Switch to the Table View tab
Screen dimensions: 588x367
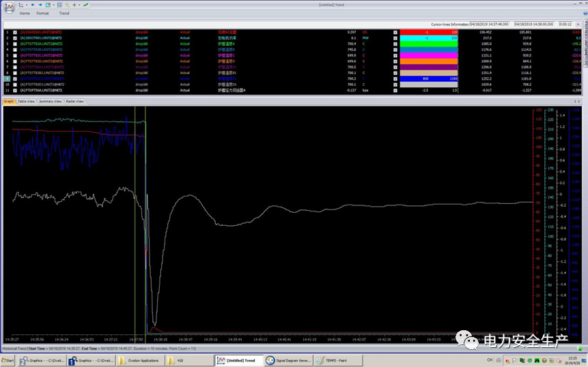coord(26,101)
